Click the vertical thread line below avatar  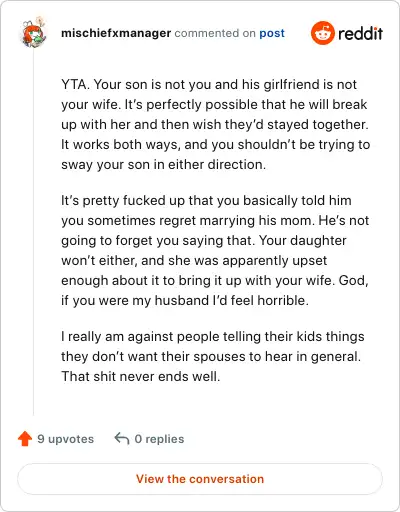[x=33, y=232]
